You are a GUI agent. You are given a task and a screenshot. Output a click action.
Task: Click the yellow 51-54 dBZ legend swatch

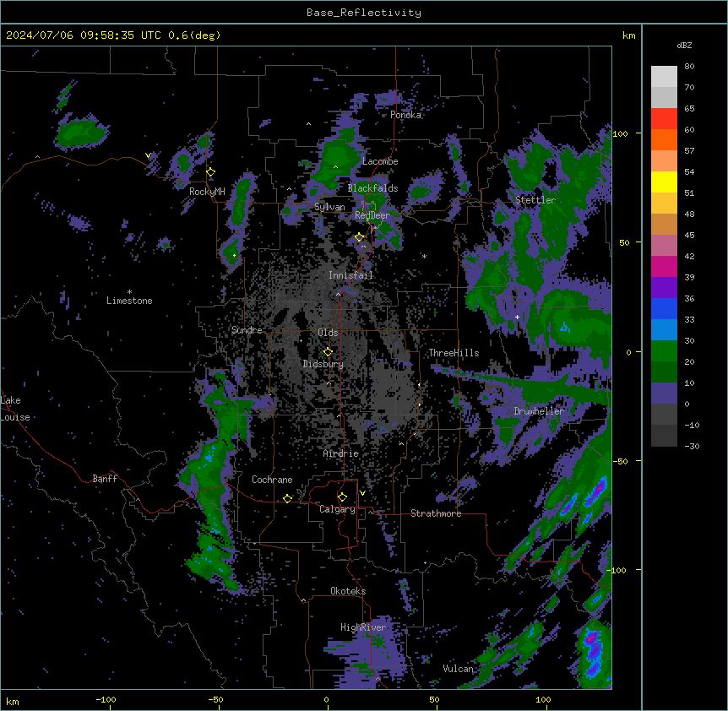click(x=664, y=182)
